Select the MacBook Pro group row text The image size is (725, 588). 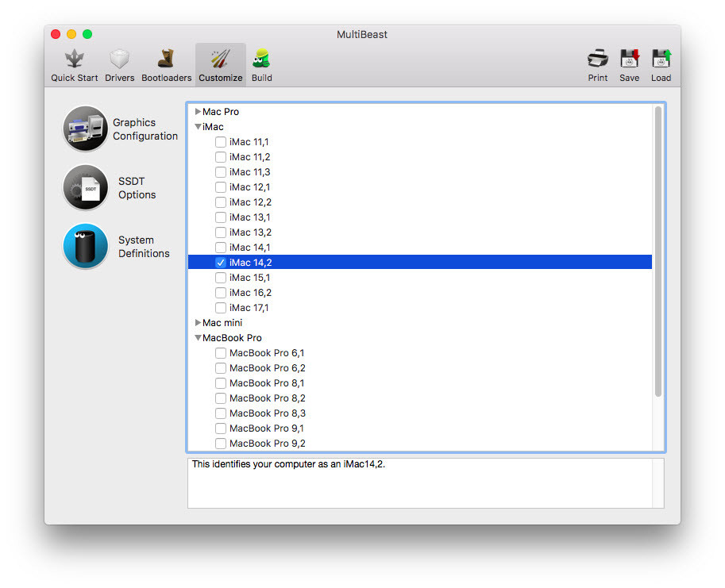(232, 338)
